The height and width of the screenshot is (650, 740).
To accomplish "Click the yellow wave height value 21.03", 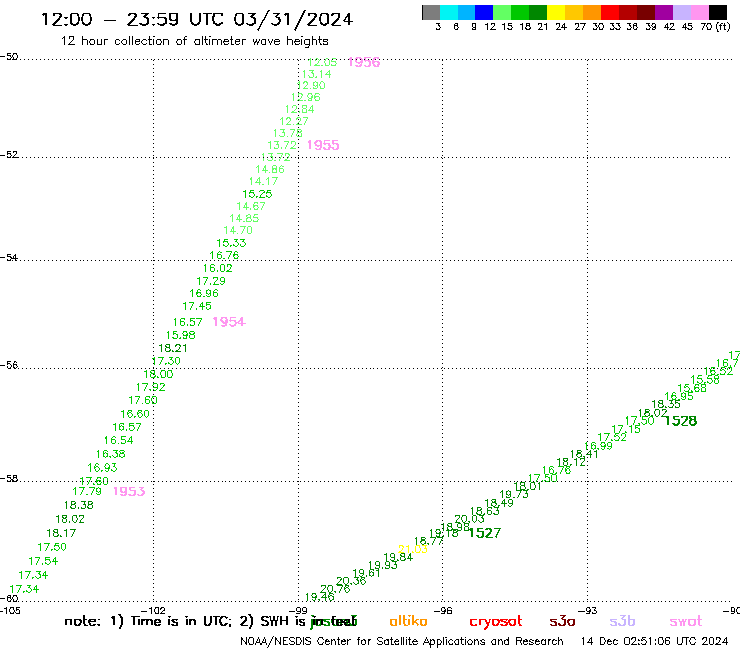I will pyautogui.click(x=413, y=549).
